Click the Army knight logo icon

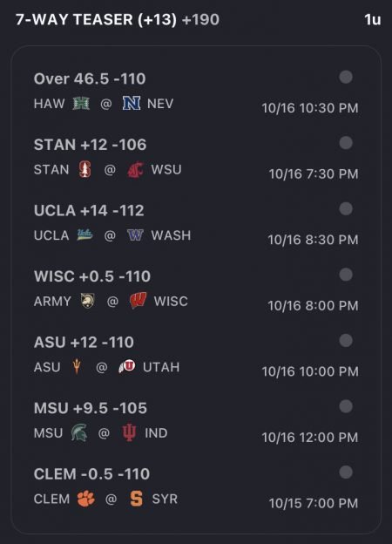[x=88, y=301]
